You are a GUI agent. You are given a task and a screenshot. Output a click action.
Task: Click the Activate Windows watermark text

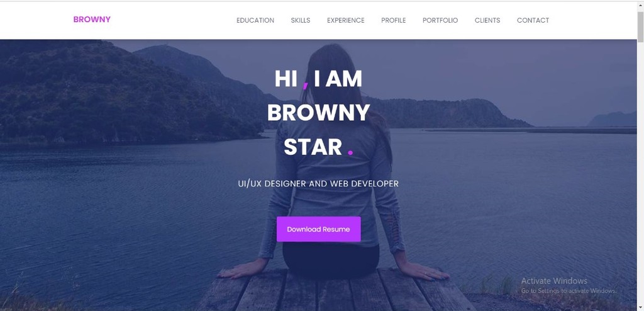(554, 281)
